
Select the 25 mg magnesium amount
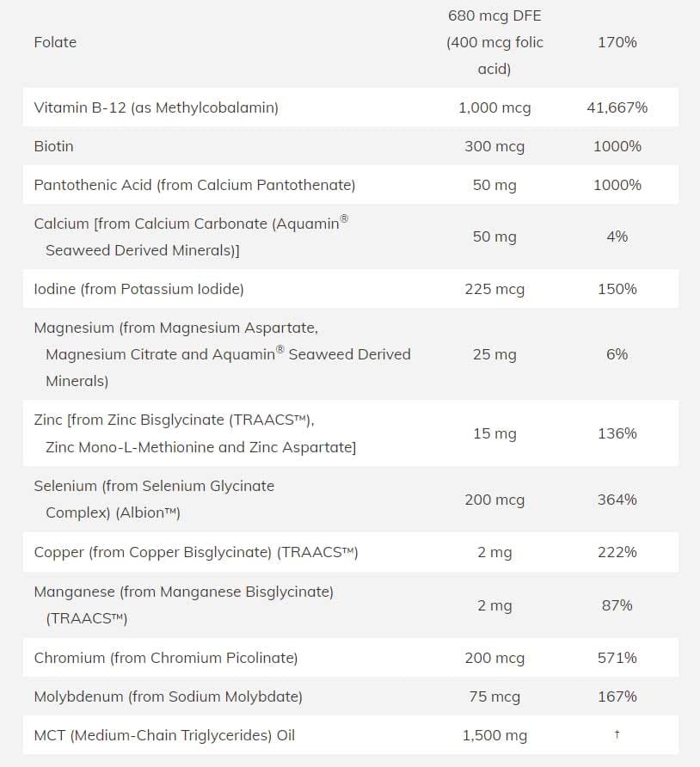click(494, 354)
